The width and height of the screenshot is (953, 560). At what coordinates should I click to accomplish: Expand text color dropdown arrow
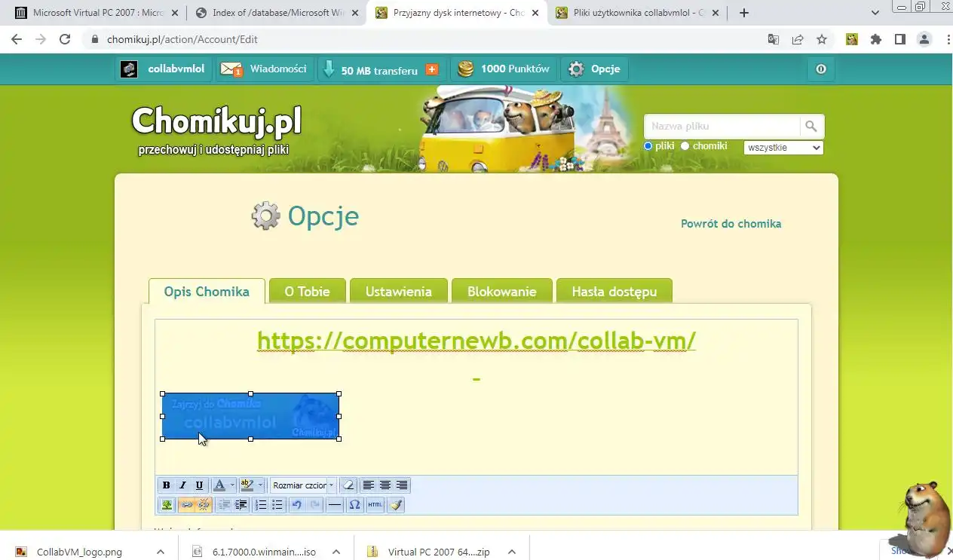[x=232, y=485]
